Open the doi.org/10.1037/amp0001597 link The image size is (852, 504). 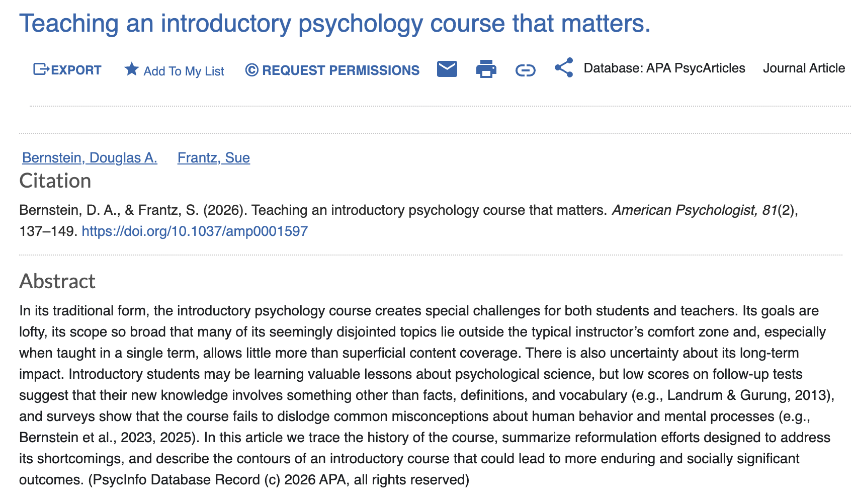[195, 231]
